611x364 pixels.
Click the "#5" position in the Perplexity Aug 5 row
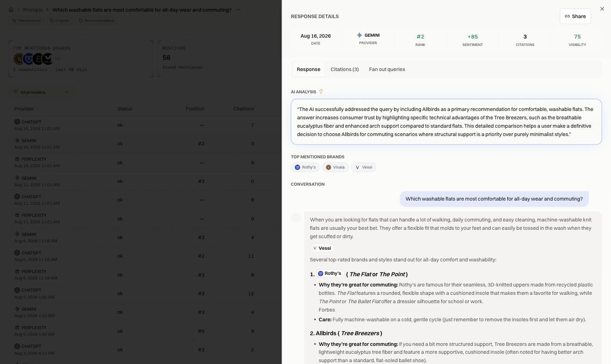click(201, 331)
